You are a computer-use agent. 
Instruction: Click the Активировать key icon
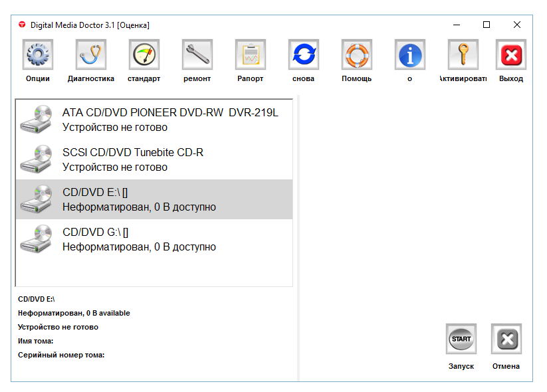pyautogui.click(x=463, y=54)
